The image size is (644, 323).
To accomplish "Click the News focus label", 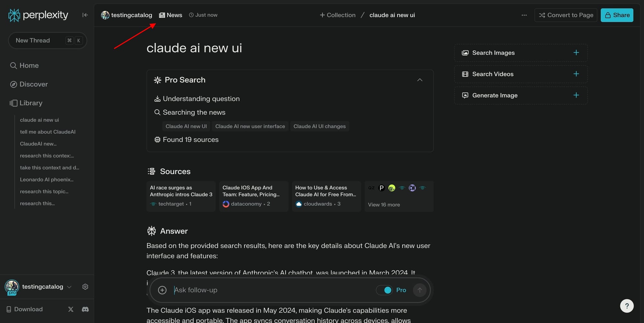I will (171, 15).
